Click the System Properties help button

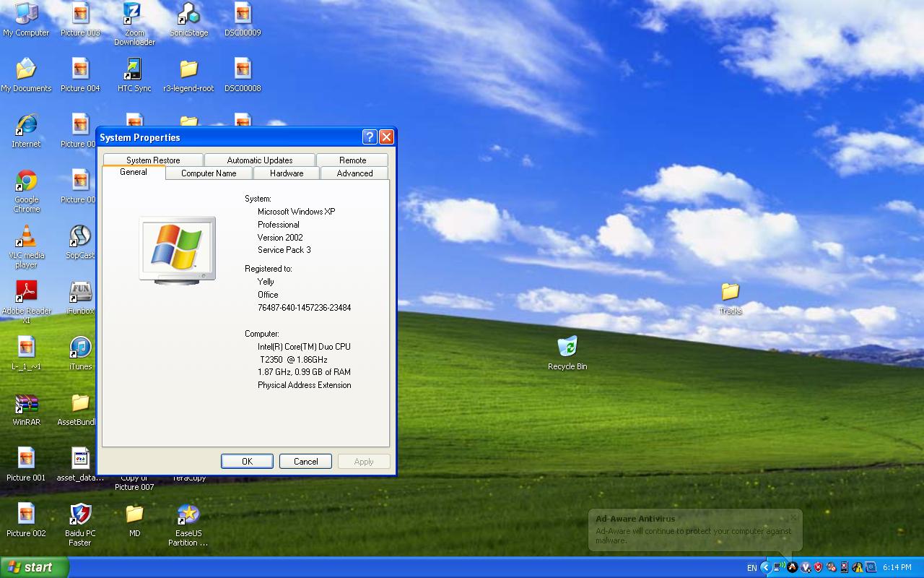click(370, 137)
